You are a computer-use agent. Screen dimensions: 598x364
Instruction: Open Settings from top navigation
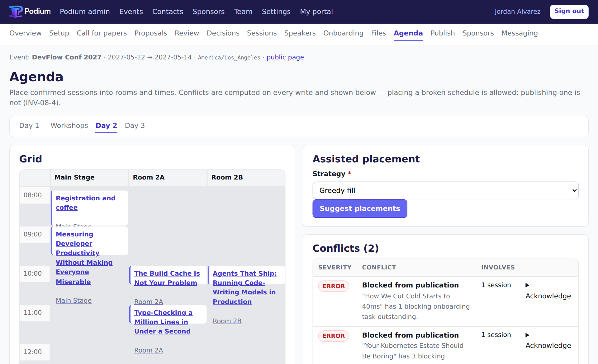[x=276, y=12]
